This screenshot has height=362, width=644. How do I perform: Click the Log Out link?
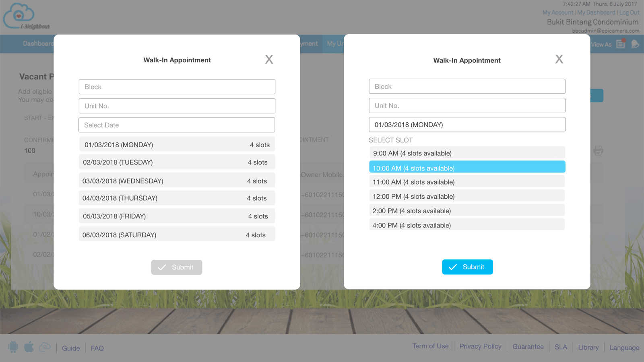(629, 12)
